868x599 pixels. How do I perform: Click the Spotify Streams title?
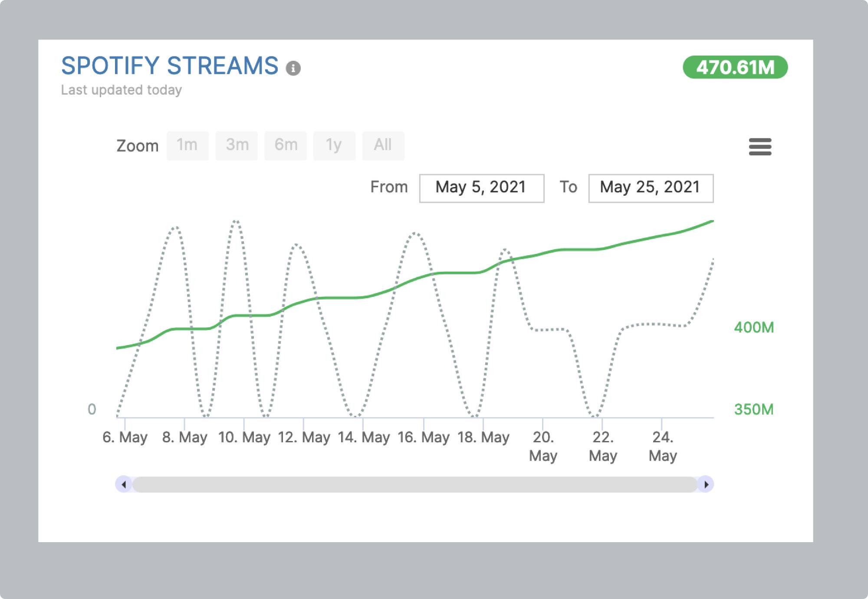pyautogui.click(x=170, y=66)
